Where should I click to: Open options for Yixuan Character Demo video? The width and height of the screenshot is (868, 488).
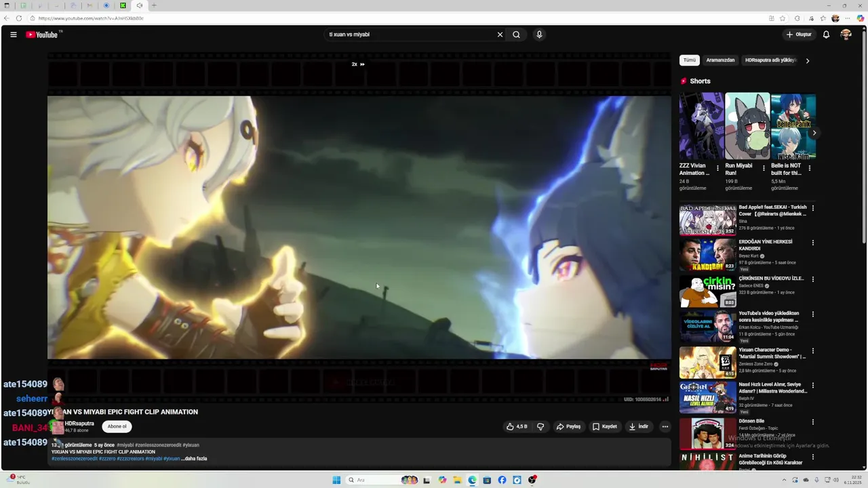click(x=813, y=350)
